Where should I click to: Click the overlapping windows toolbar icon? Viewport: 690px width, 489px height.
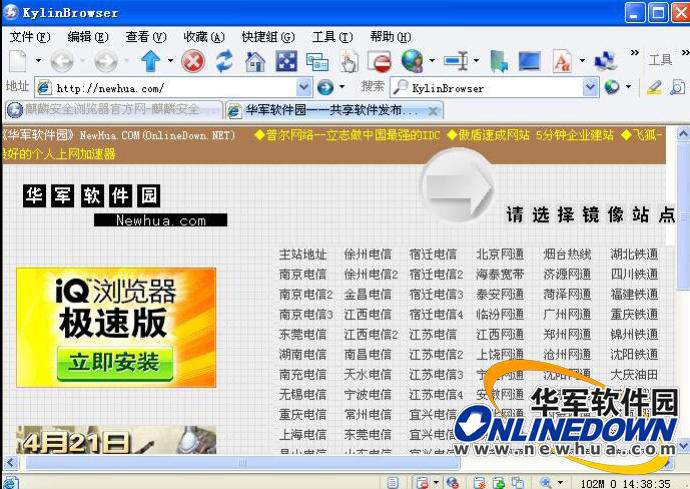pyautogui.click(x=317, y=62)
